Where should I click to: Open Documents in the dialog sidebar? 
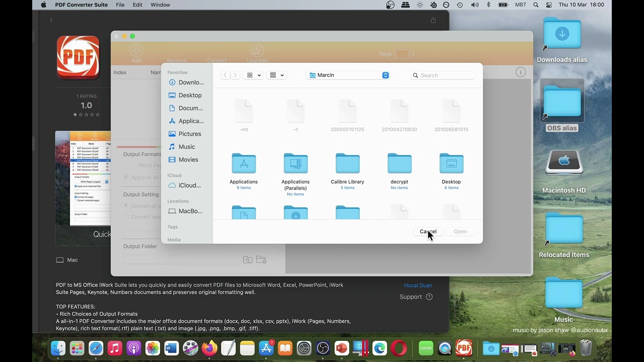tap(186, 108)
